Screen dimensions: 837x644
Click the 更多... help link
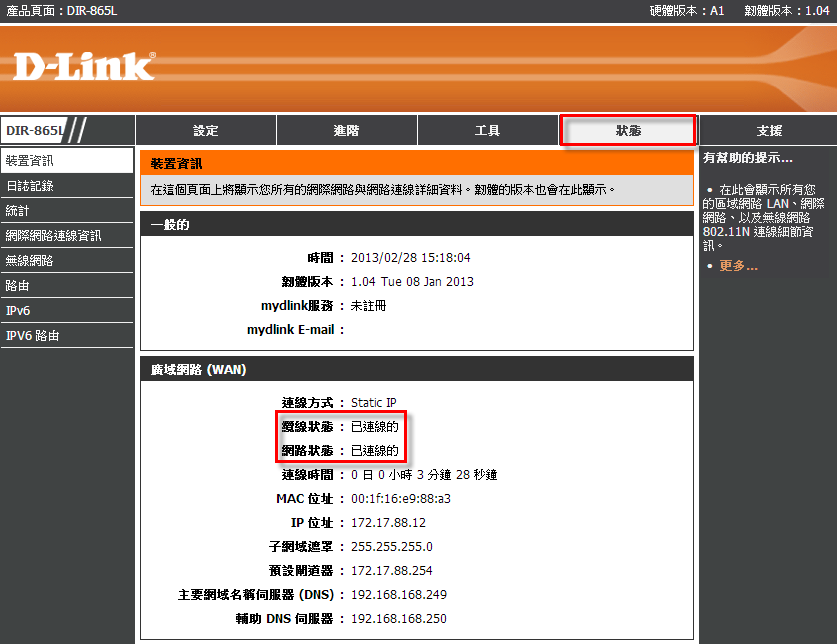(738, 266)
